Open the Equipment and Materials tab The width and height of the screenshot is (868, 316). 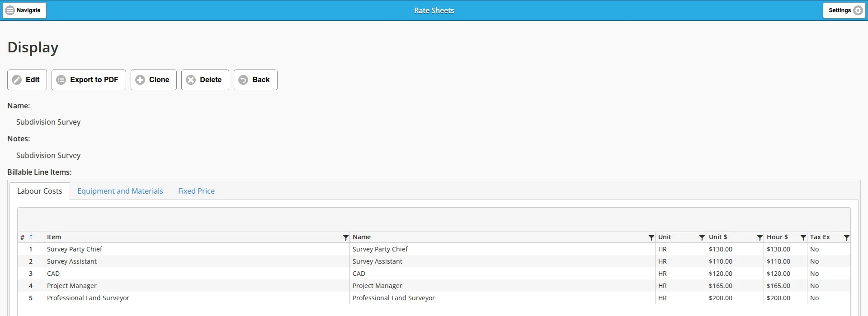[120, 191]
